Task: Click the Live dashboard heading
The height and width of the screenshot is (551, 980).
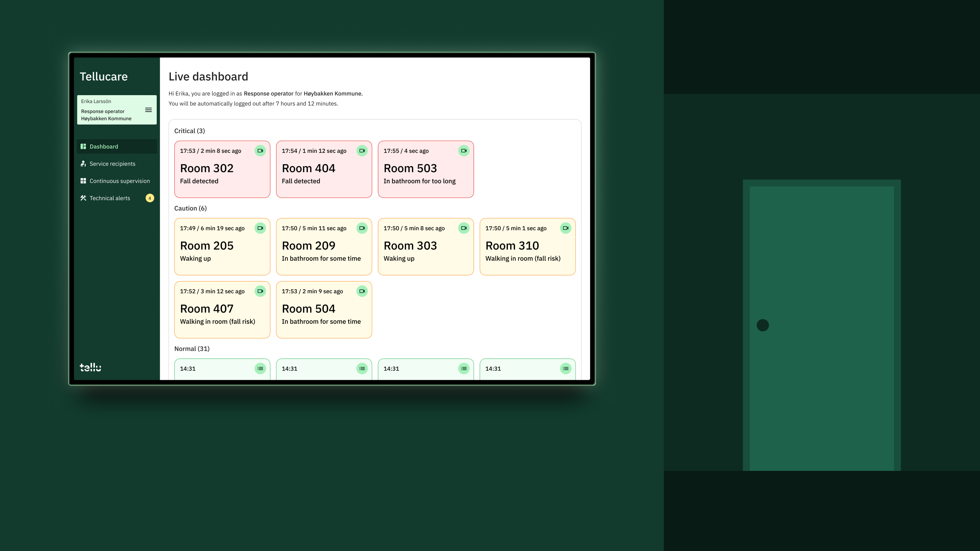Action: coord(208,77)
